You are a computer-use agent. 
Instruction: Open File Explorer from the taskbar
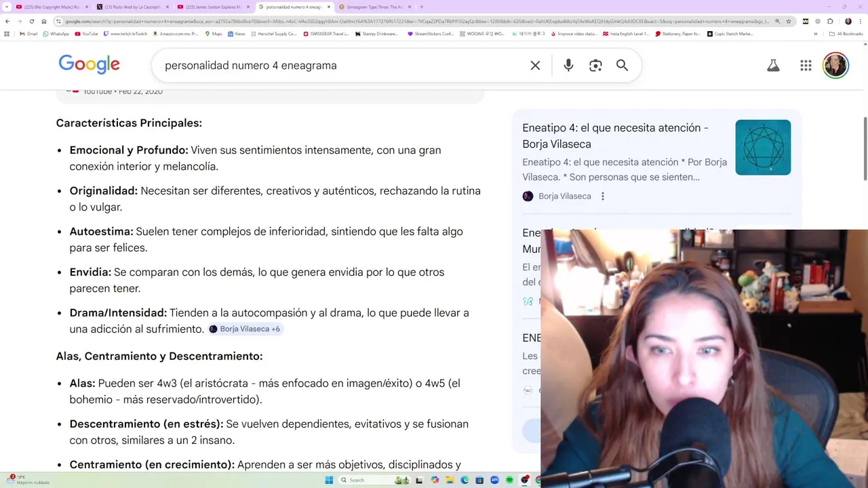tap(450, 480)
